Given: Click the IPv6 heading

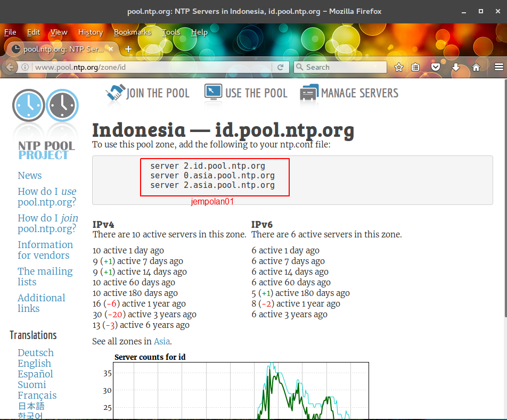Looking at the screenshot, I should [262, 225].
